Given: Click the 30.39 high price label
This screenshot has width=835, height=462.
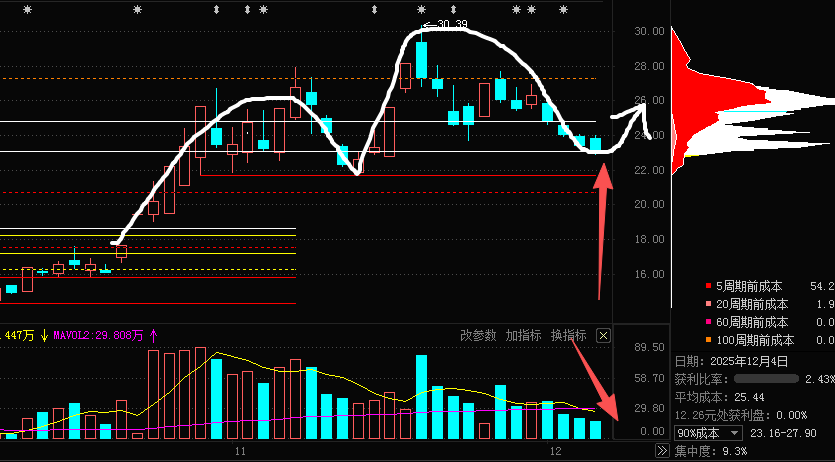Looking at the screenshot, I should point(453,24).
